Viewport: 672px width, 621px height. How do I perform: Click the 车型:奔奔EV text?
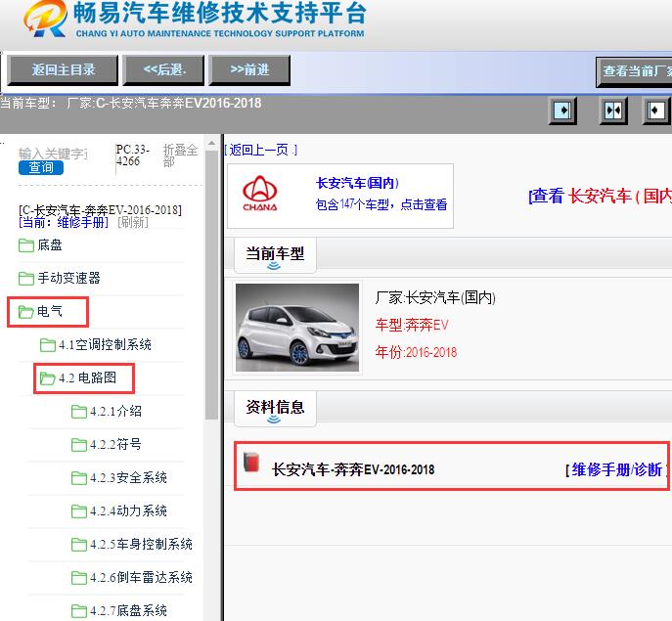(412, 325)
